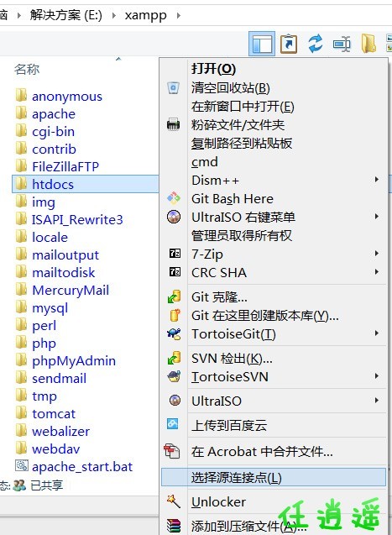Image resolution: width=392 pixels, height=535 pixels.
Task: Click the Baidu cloud upload icon
Action: (173, 424)
